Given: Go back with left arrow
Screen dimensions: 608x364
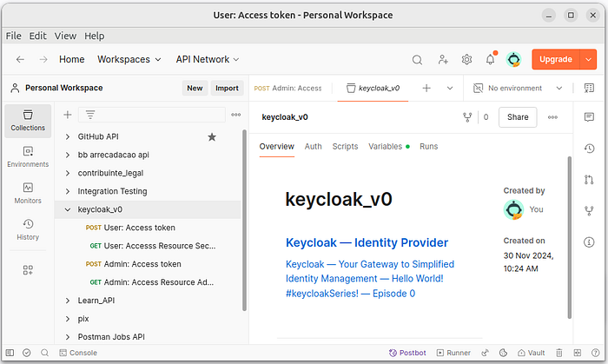Looking at the screenshot, I should click(x=20, y=59).
